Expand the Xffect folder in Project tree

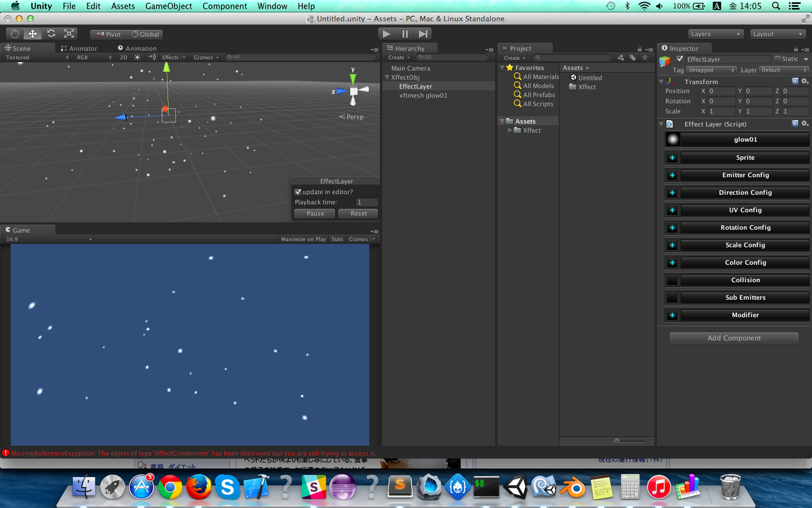[x=510, y=130]
